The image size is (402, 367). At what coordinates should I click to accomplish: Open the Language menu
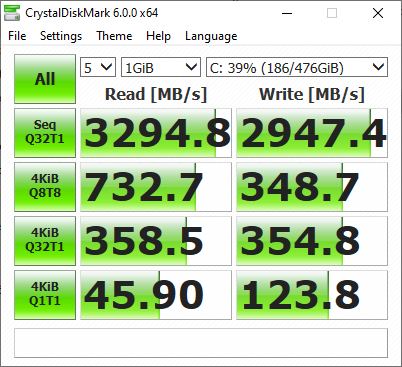[211, 36]
